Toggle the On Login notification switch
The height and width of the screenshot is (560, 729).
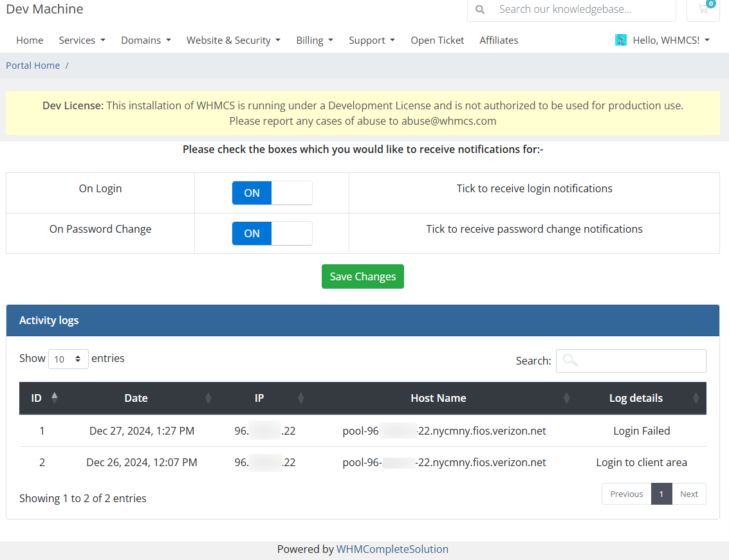point(272,193)
